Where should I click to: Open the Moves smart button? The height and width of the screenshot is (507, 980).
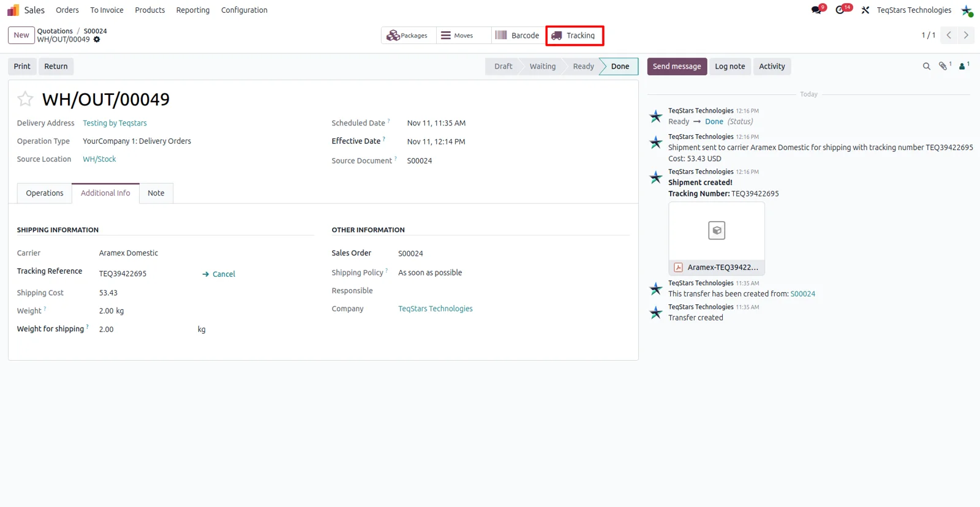(464, 36)
